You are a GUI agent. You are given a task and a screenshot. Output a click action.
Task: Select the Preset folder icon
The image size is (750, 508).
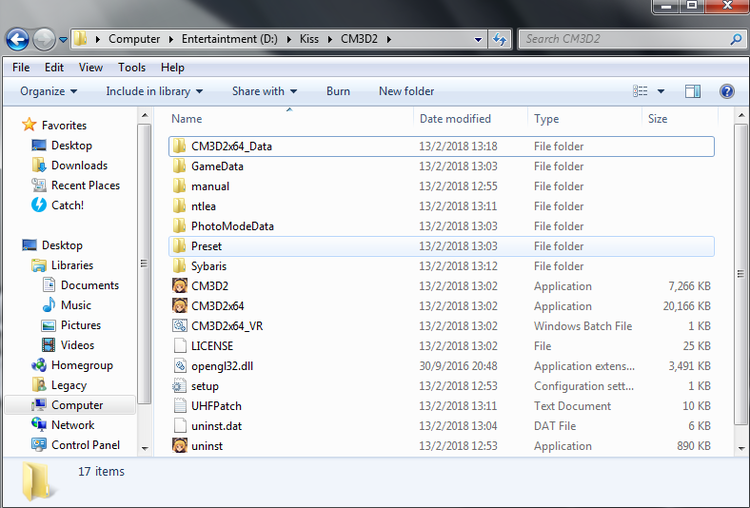[179, 246]
